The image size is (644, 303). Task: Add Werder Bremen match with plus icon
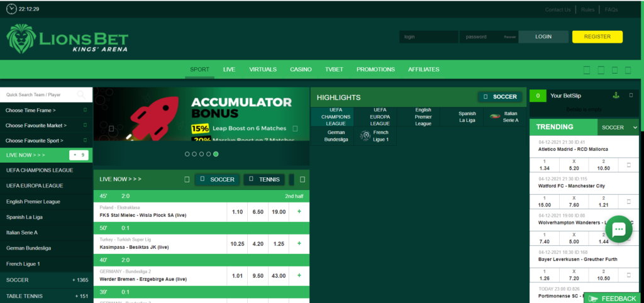(299, 275)
